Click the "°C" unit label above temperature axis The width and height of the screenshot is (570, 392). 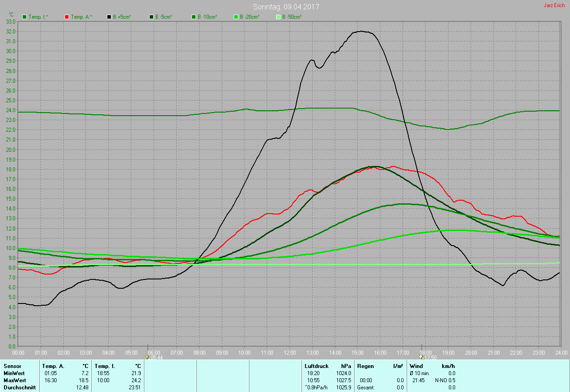11,15
